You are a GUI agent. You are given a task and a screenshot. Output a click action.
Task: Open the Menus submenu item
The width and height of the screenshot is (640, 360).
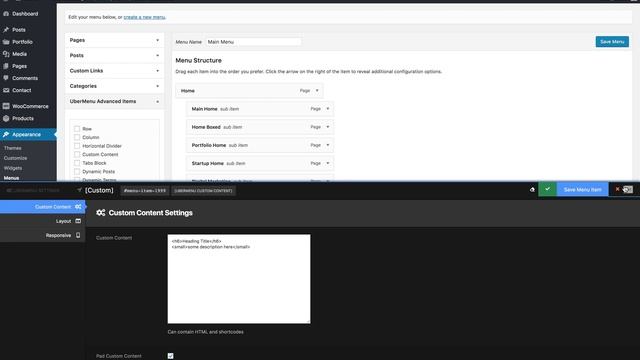tap(11, 178)
